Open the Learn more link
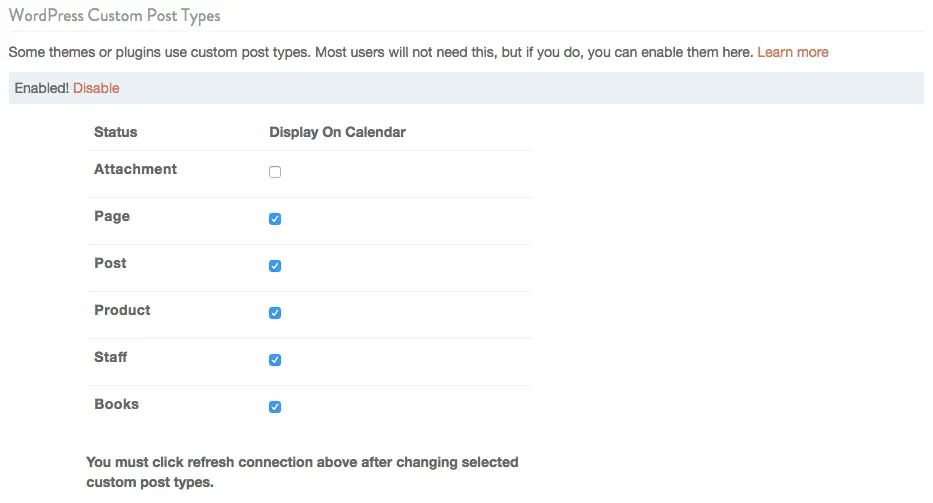The height and width of the screenshot is (503, 933). coord(793,52)
